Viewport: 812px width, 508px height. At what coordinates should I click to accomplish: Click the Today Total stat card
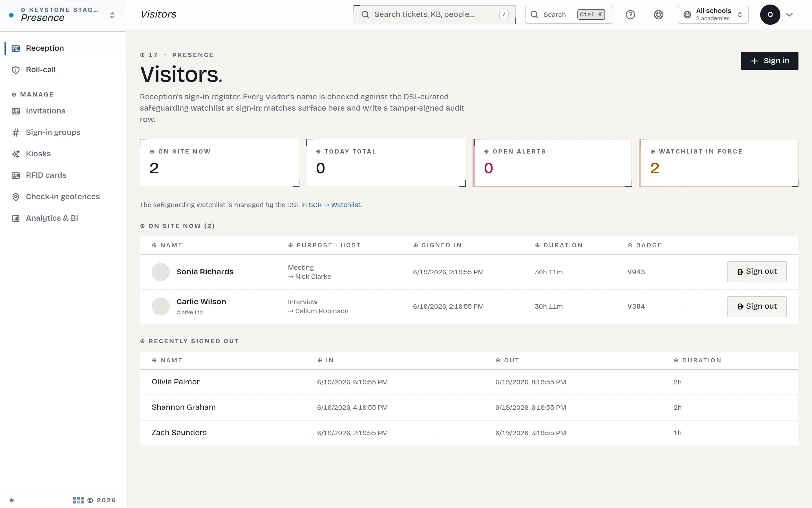tap(386, 163)
